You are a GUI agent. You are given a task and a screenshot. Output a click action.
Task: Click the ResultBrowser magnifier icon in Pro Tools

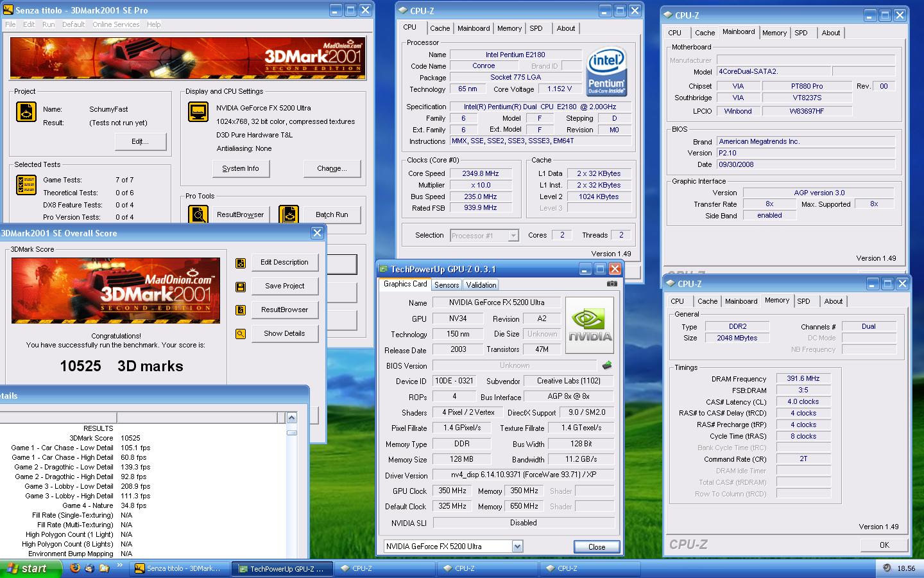pyautogui.click(x=198, y=215)
